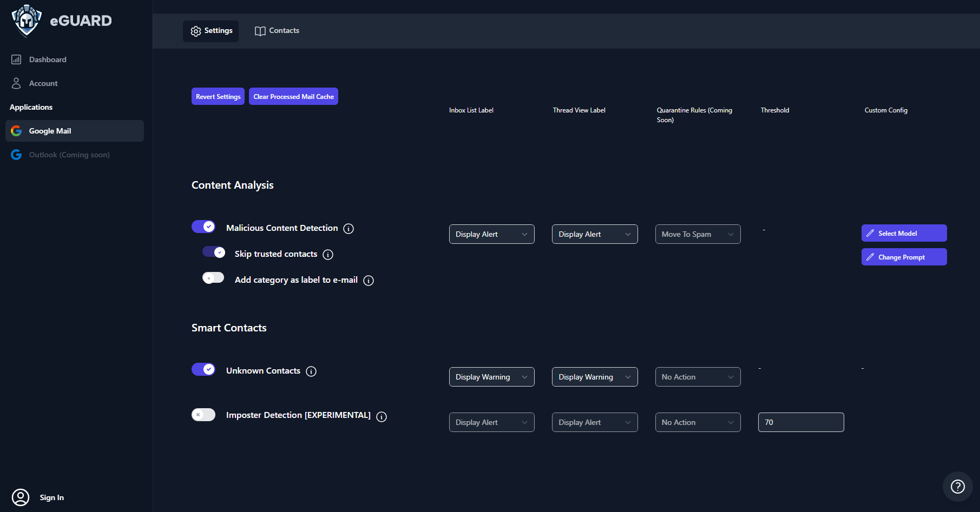
Task: Open Dashboard from the sidebar
Action: pos(75,59)
